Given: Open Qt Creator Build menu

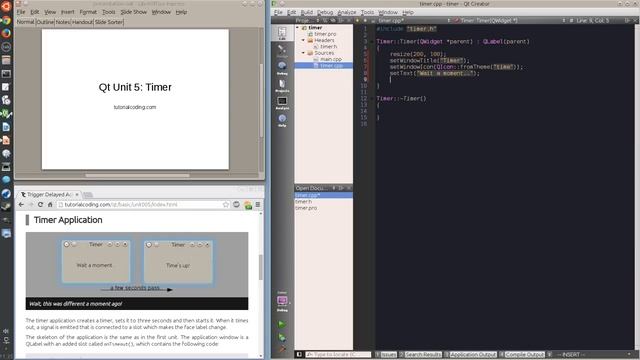Looking at the screenshot, I should click(307, 13).
